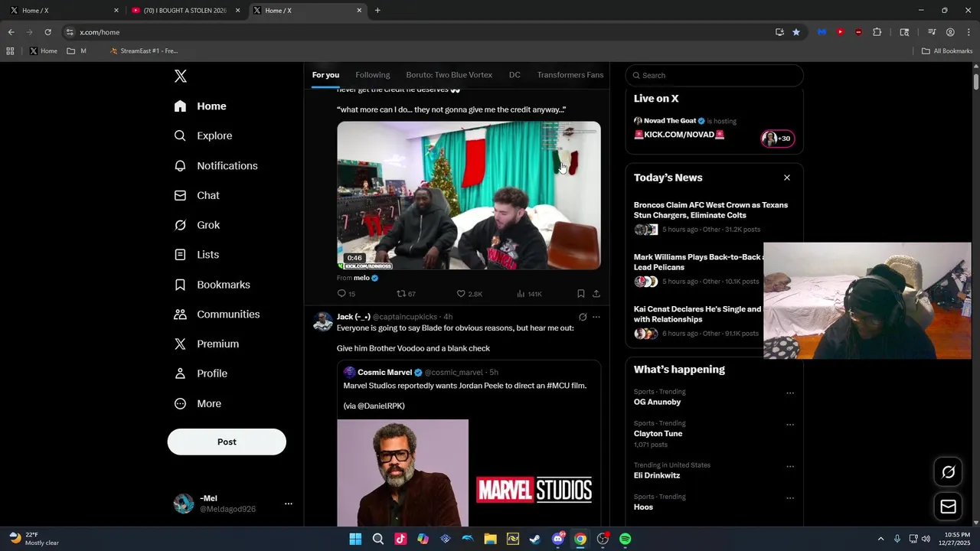980x551 pixels.
Task: Switch to the Following tab
Action: point(373,75)
